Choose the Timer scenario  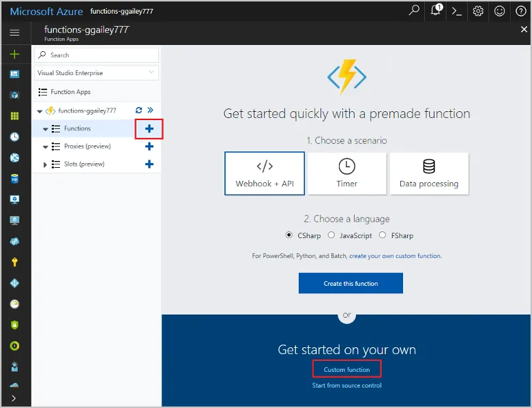[346, 173]
